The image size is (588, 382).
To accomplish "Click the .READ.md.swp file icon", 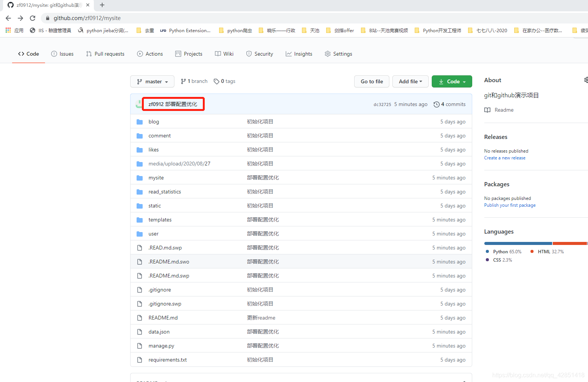I will [140, 248].
